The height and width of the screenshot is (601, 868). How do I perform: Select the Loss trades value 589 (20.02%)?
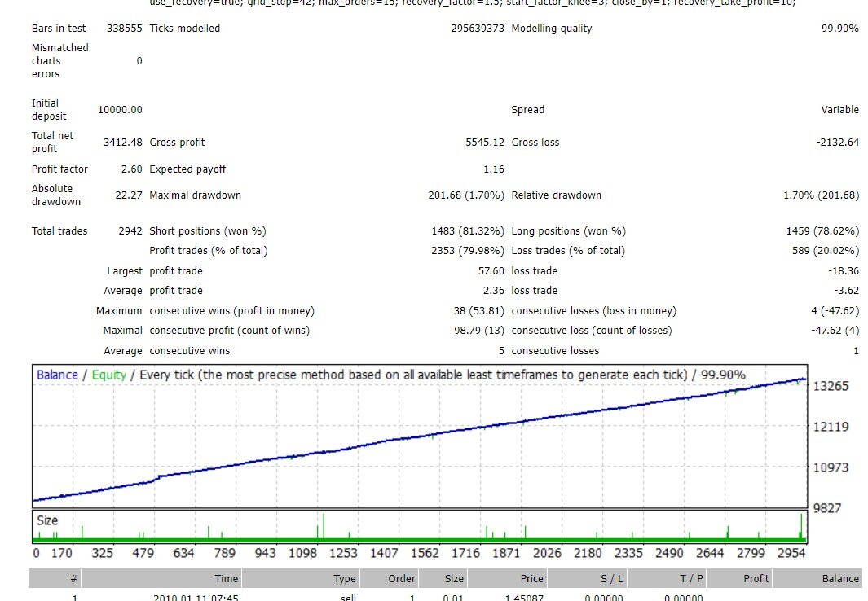click(x=826, y=251)
